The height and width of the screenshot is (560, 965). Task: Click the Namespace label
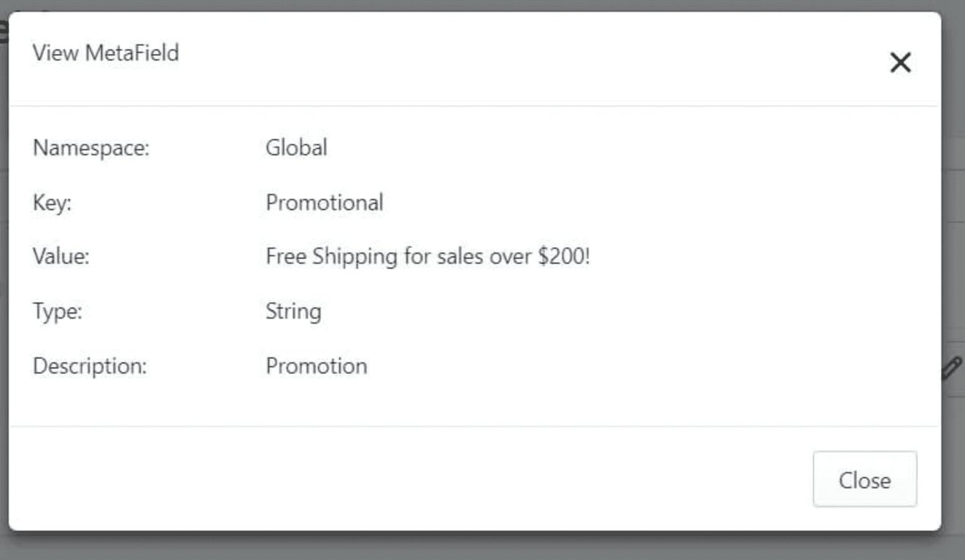pos(91,148)
